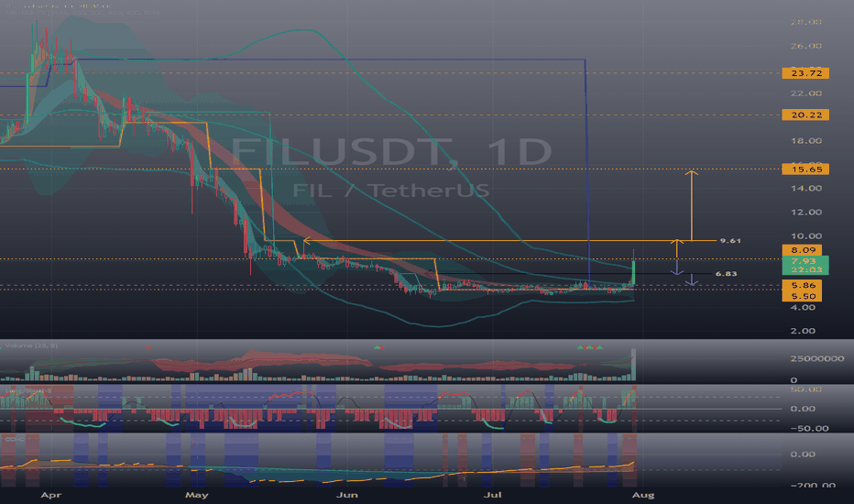Select the 5.86 price level label
The image size is (854, 504).
click(802, 285)
